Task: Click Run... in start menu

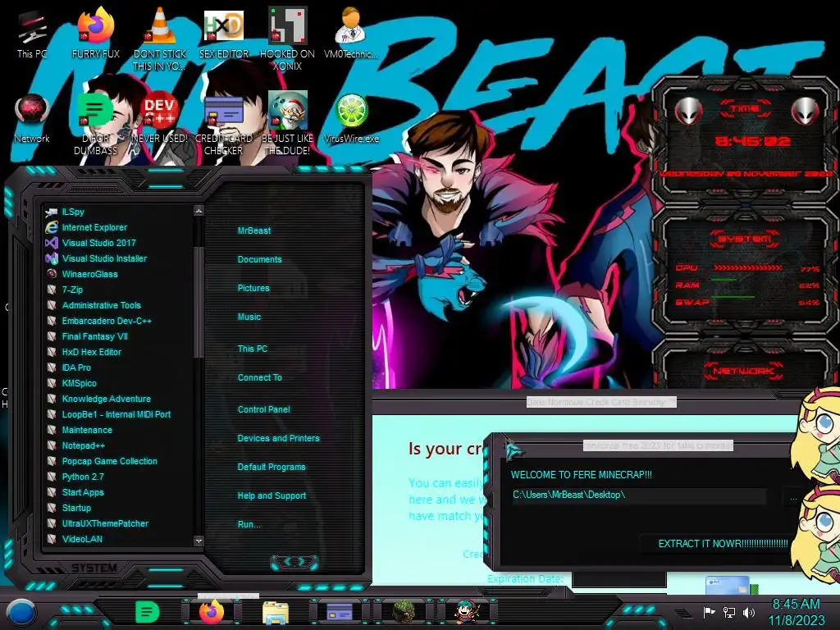Action: (x=249, y=524)
